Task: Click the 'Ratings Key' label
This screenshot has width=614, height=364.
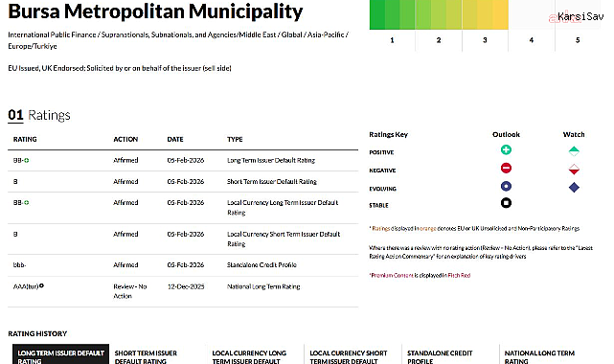Action: tap(389, 135)
